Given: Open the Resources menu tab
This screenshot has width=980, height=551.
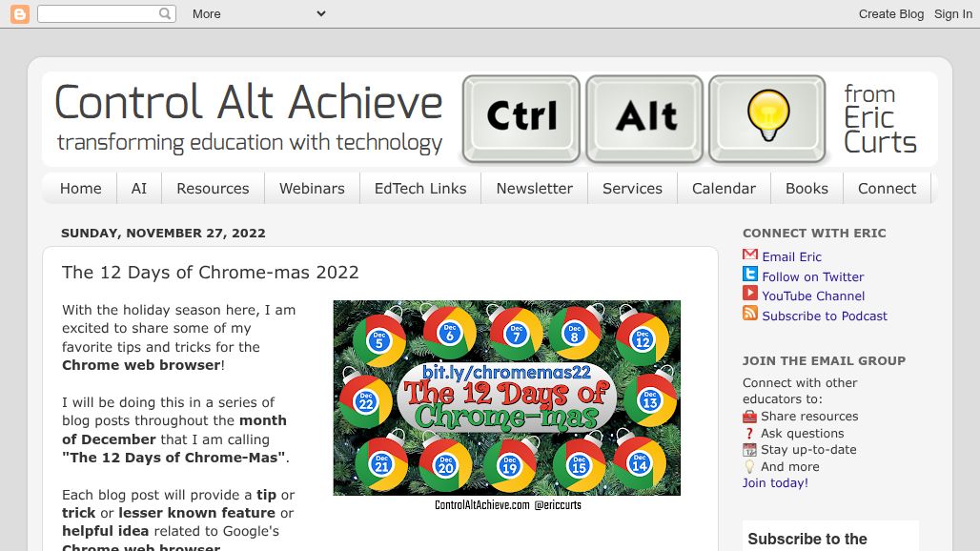Looking at the screenshot, I should click(x=213, y=189).
